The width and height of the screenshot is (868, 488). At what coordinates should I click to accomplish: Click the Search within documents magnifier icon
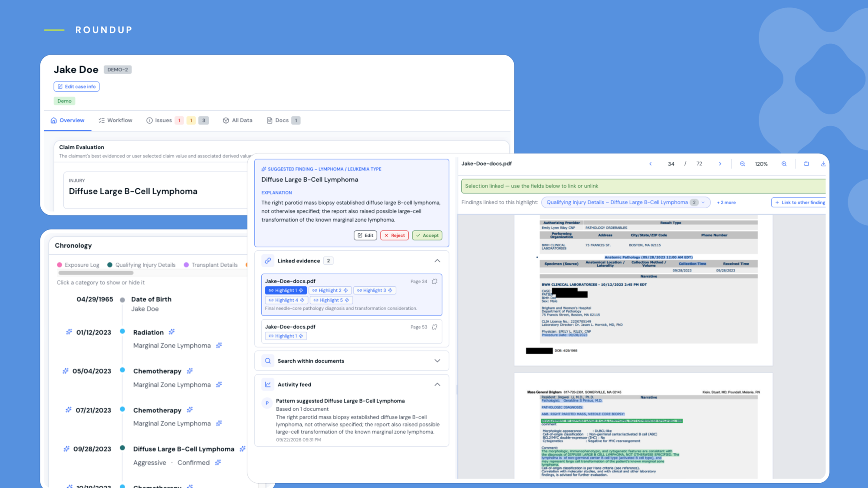point(268,361)
